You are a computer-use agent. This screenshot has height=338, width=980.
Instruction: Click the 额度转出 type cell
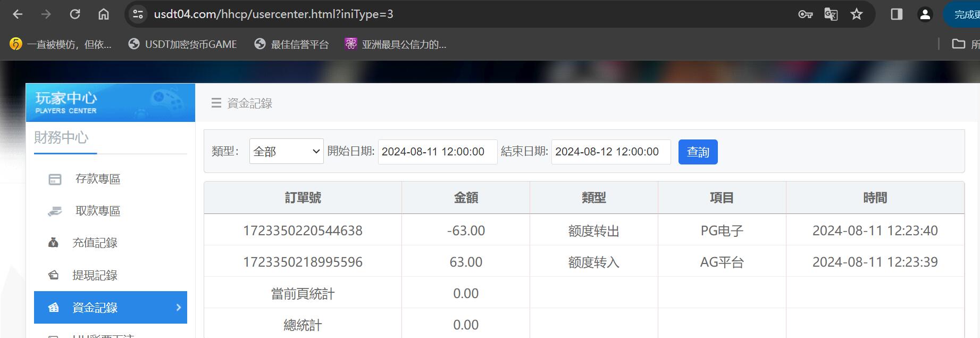[x=593, y=231]
